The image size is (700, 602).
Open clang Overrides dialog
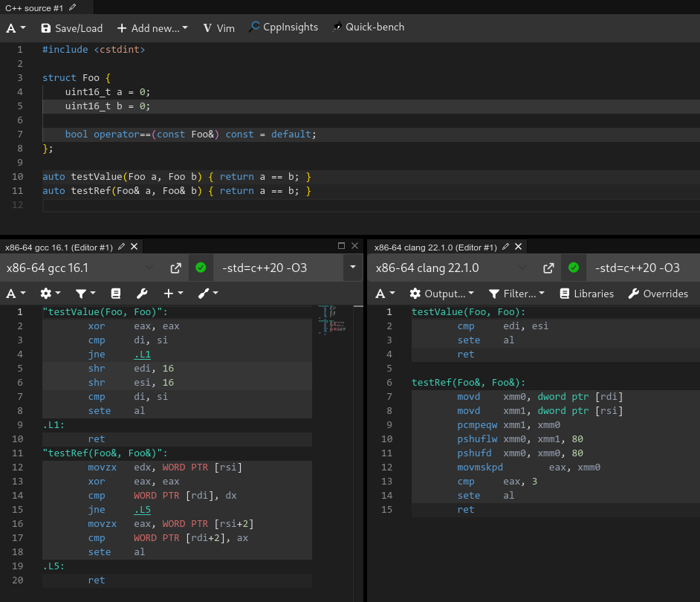tap(658, 294)
